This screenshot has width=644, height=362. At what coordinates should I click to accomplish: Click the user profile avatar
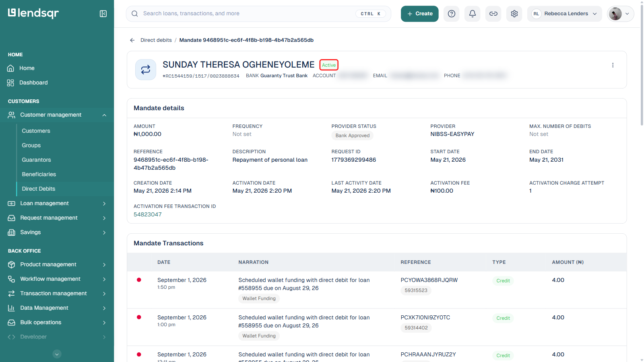tap(615, 14)
